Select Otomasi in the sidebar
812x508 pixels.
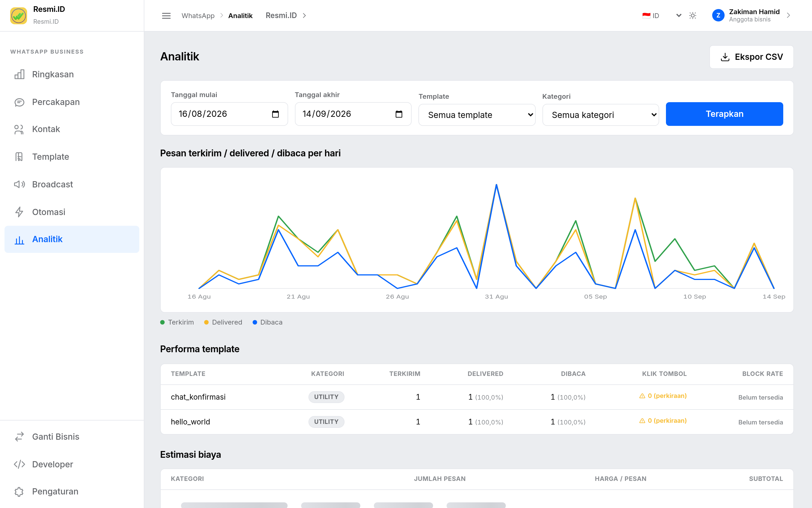[x=72, y=212]
